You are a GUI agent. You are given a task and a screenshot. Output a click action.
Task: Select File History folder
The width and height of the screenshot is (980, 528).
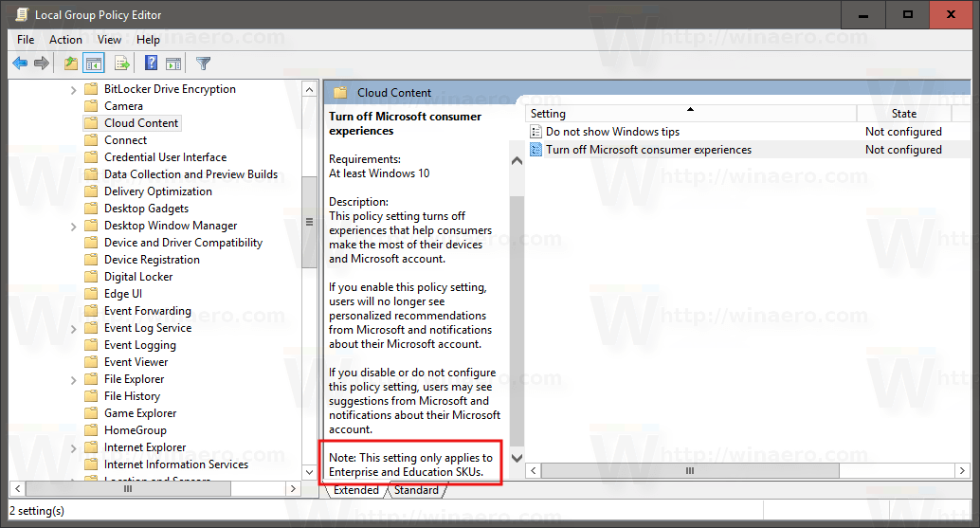pos(132,395)
